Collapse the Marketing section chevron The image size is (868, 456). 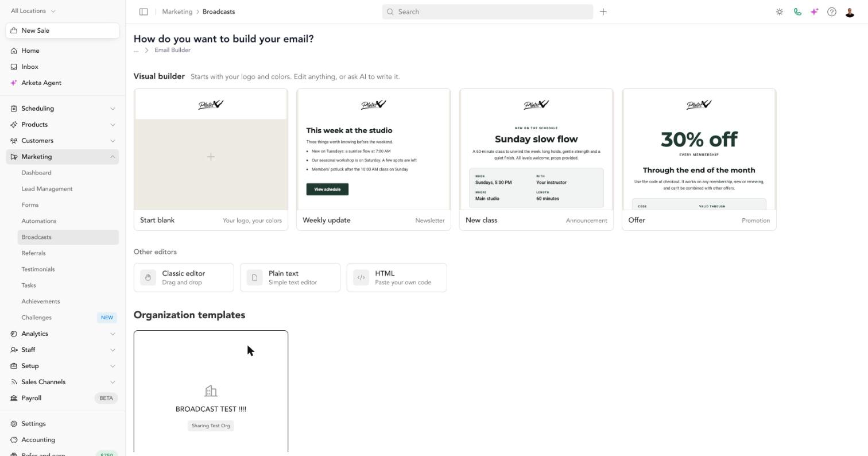[x=113, y=157]
